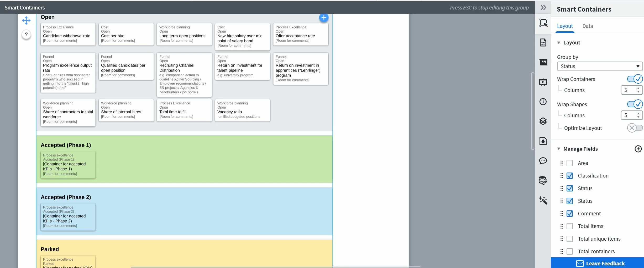Click the four-arrow move handle icon
This screenshot has width=644, height=268.
[x=26, y=21]
